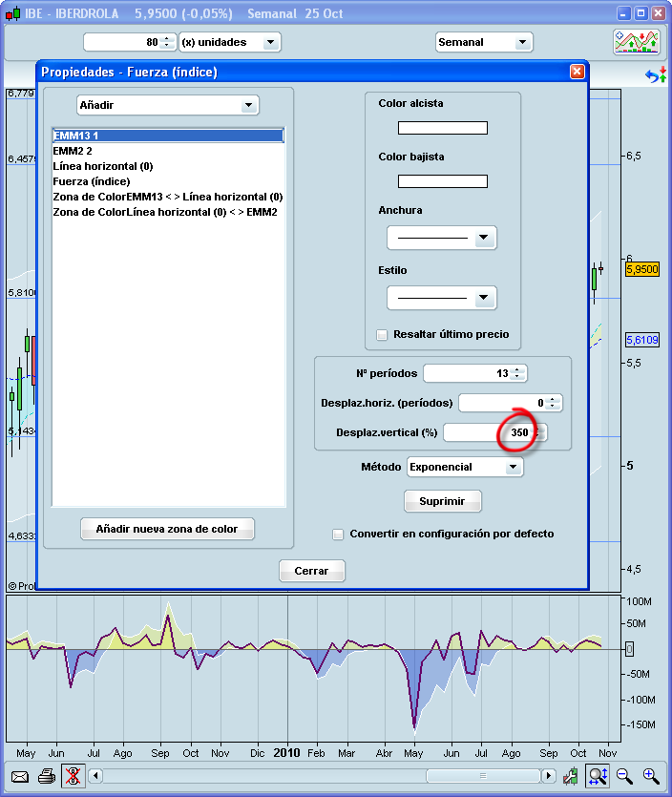Click the zoom in magnifier icon
The image size is (672, 797).
pyautogui.click(x=651, y=776)
